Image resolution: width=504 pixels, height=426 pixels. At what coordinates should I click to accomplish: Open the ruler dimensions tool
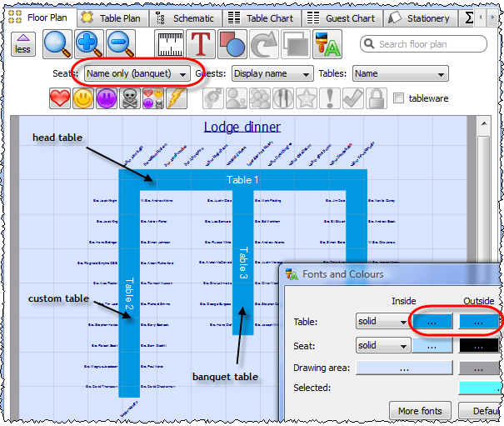click(169, 44)
